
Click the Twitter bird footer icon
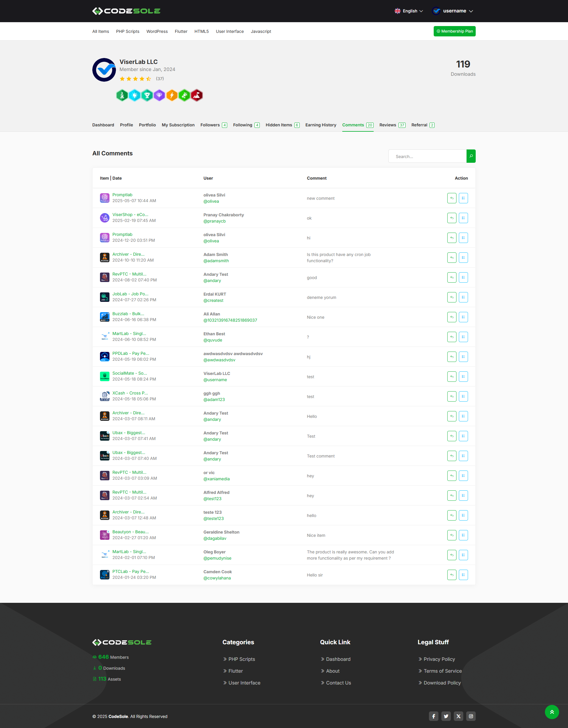click(446, 716)
